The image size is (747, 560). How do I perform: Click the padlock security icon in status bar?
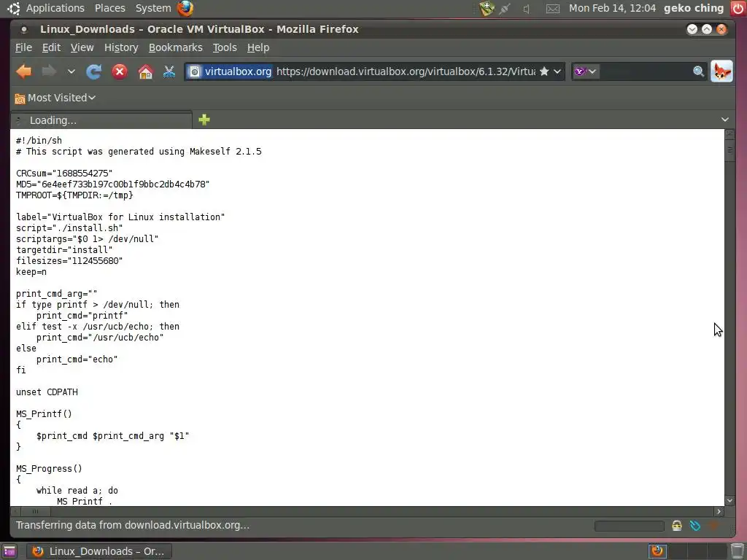[x=677, y=526]
